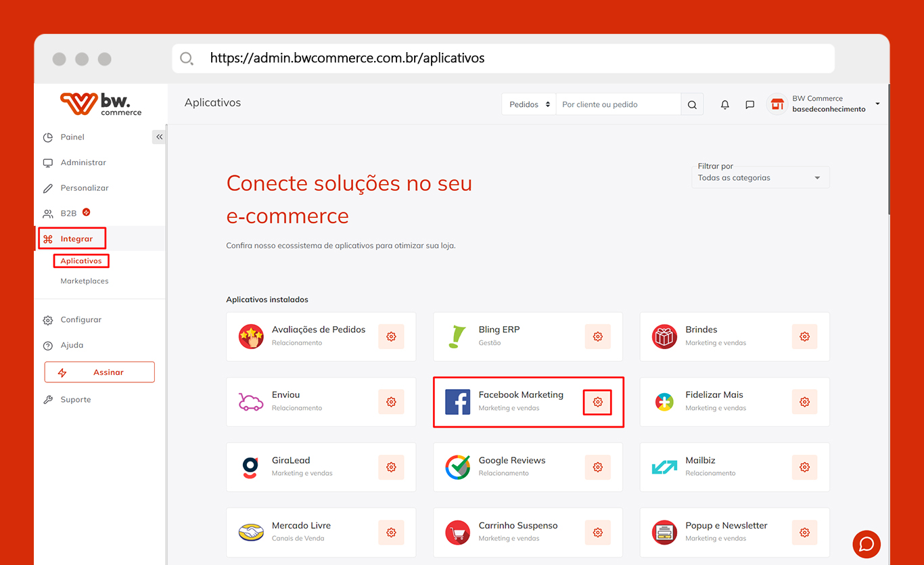Image resolution: width=924 pixels, height=565 pixels.
Task: Open the Pedidos search type dropdown
Action: point(528,105)
